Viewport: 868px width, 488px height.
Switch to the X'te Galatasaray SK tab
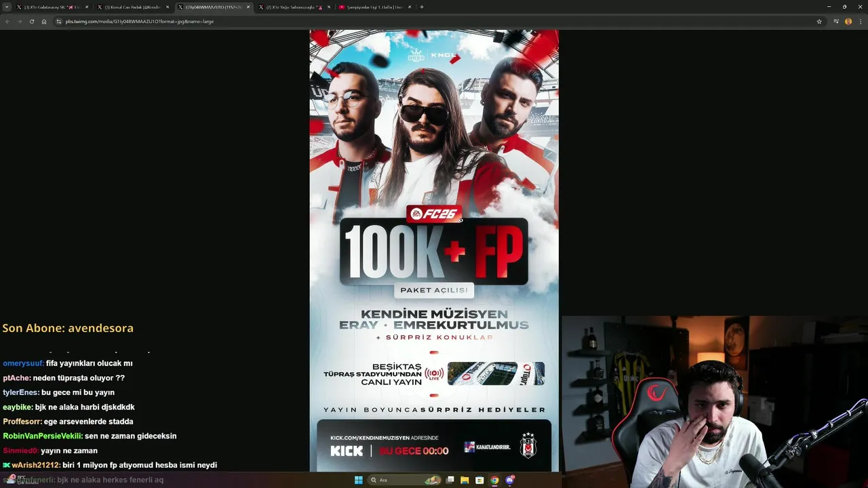pyautogui.click(x=52, y=7)
